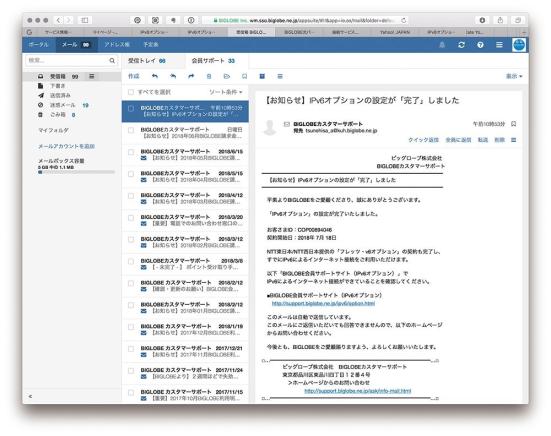
Task: Open the main hamburger menu in blue header
Action: (499, 45)
